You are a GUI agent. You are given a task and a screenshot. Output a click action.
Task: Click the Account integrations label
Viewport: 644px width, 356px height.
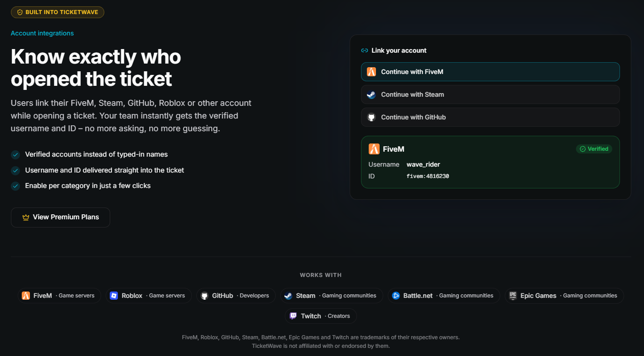(42, 33)
